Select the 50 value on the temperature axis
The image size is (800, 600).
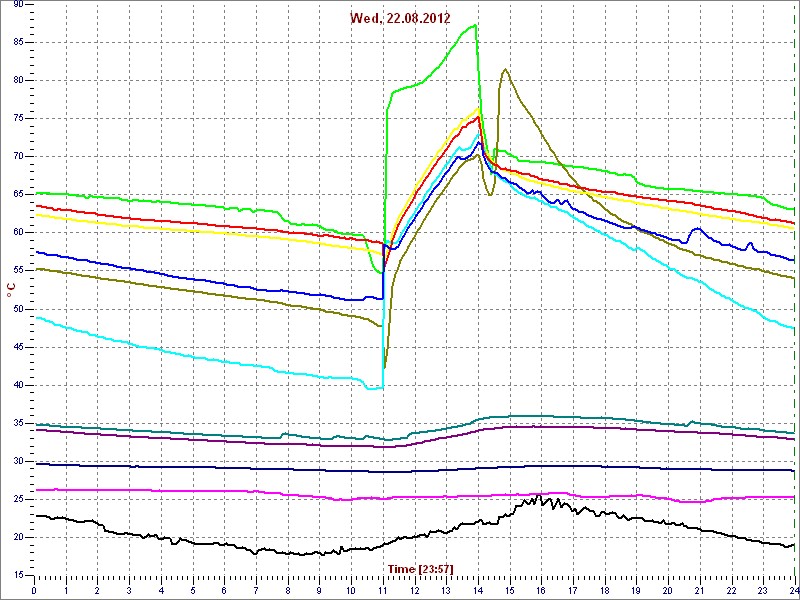(17, 309)
